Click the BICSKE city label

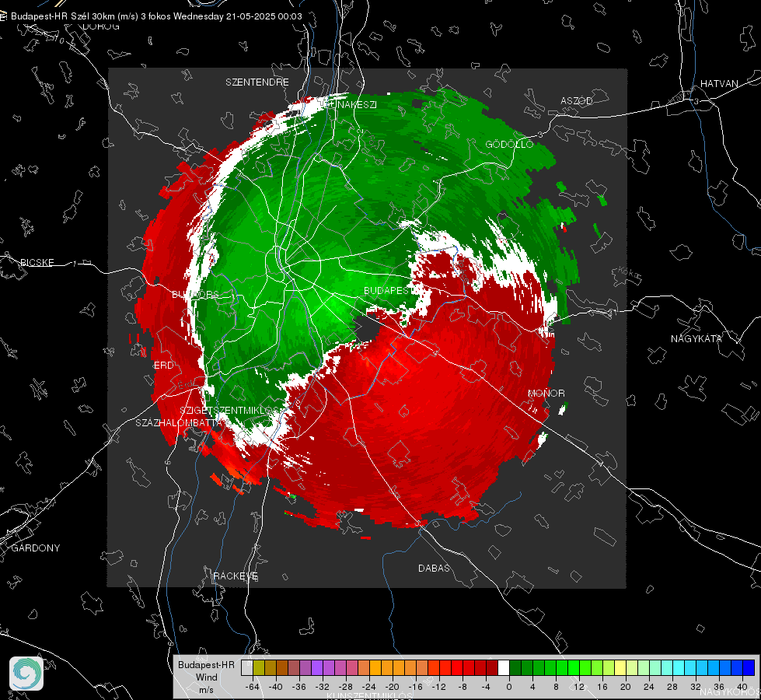point(37,262)
